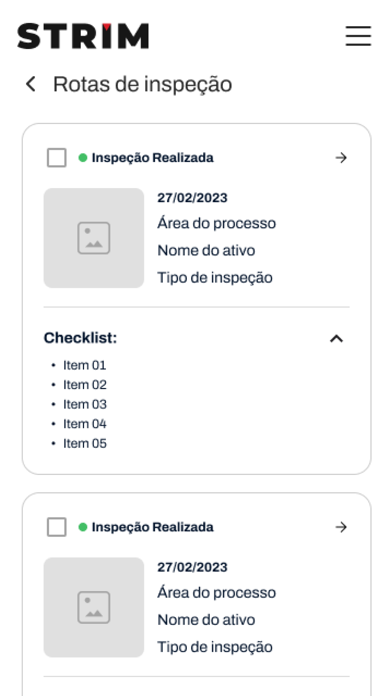Collapse the Checklist section with chevron

[x=337, y=339]
